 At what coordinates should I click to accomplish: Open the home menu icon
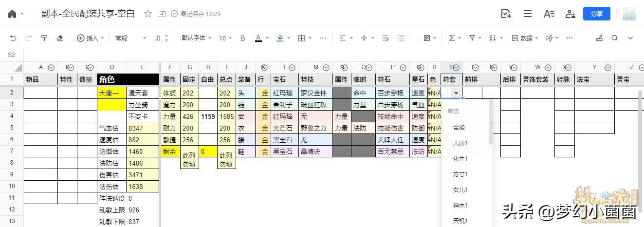click(x=12, y=14)
